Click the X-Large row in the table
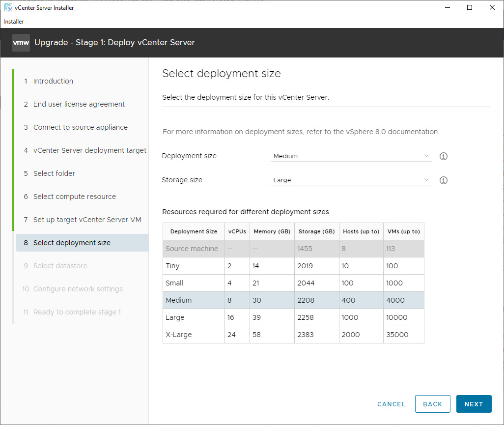This screenshot has width=504, height=425. 293,335
